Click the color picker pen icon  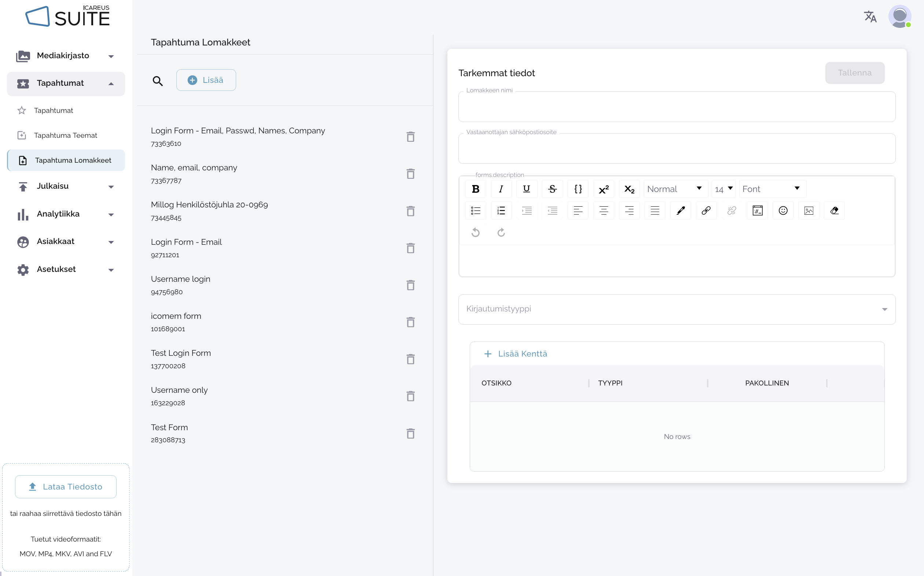tap(681, 211)
